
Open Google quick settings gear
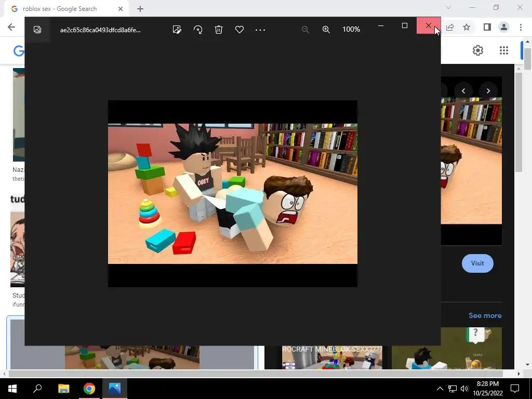[x=478, y=50]
